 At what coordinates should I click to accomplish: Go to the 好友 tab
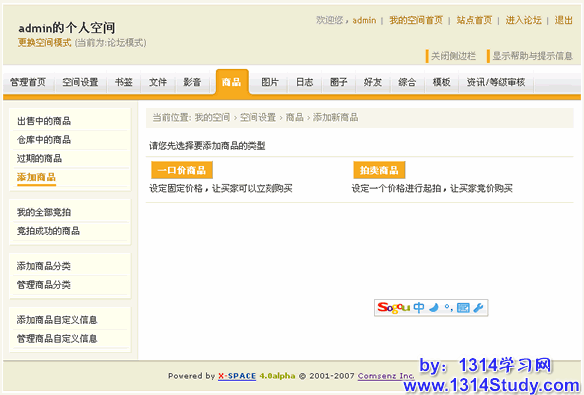coord(373,82)
